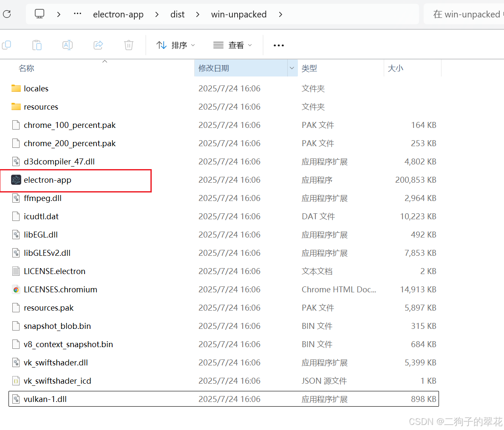Click the JSON 源文件 type cell

click(x=324, y=381)
